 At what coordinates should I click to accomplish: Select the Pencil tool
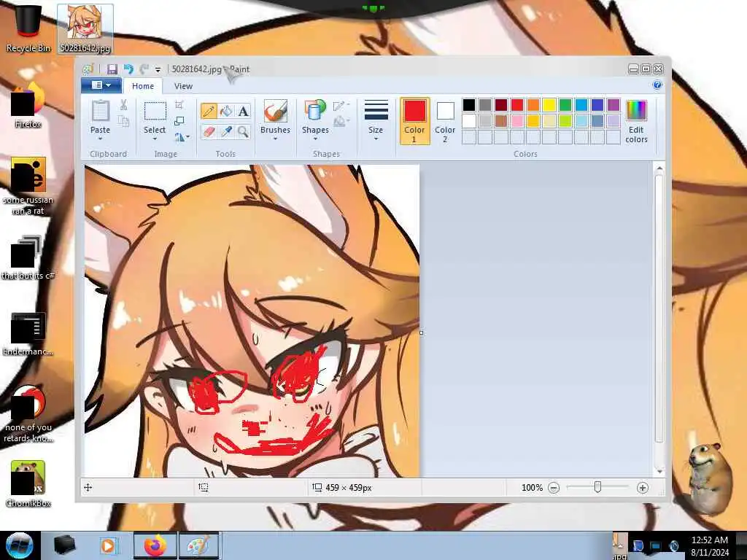pos(209,111)
